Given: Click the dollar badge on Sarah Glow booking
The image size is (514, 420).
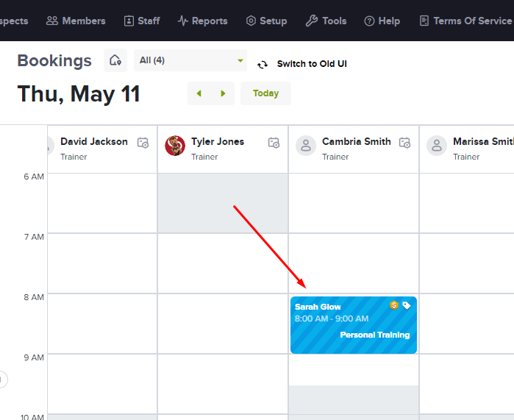Looking at the screenshot, I should (x=394, y=305).
